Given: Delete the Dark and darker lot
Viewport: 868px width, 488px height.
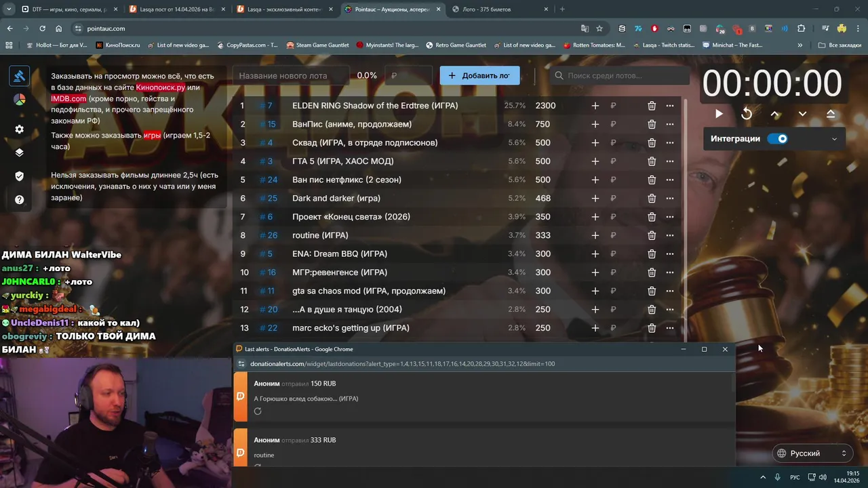Looking at the screenshot, I should pos(652,198).
